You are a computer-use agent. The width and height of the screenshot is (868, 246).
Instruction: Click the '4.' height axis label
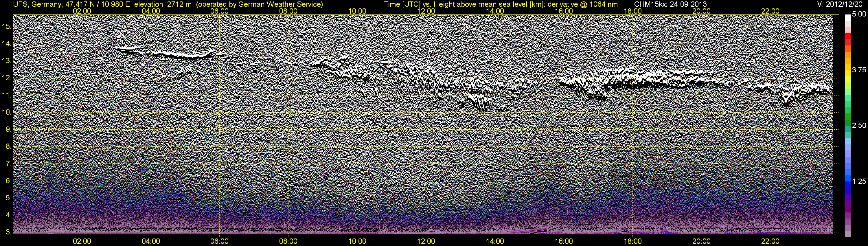click(8, 215)
